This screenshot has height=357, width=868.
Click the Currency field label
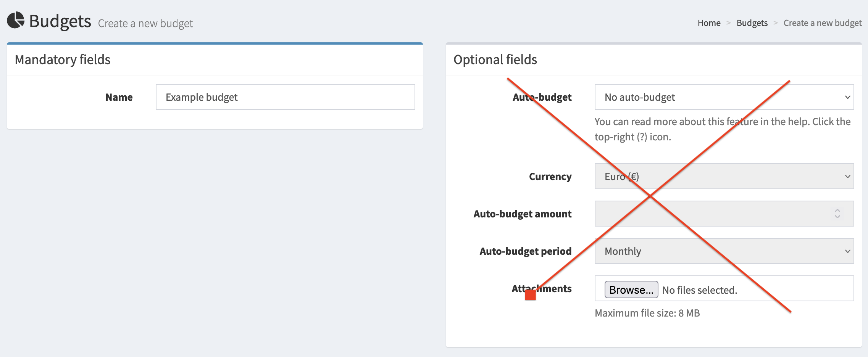(550, 177)
